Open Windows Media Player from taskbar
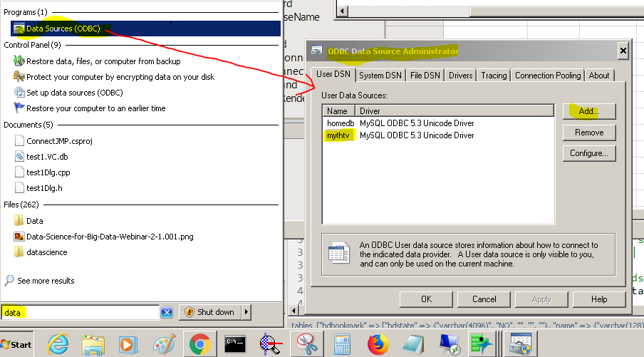 128,344
